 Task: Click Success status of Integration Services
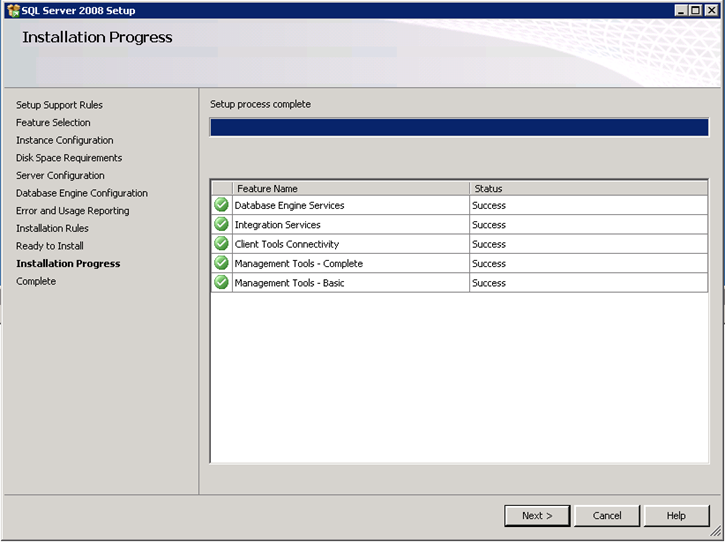pos(489,225)
